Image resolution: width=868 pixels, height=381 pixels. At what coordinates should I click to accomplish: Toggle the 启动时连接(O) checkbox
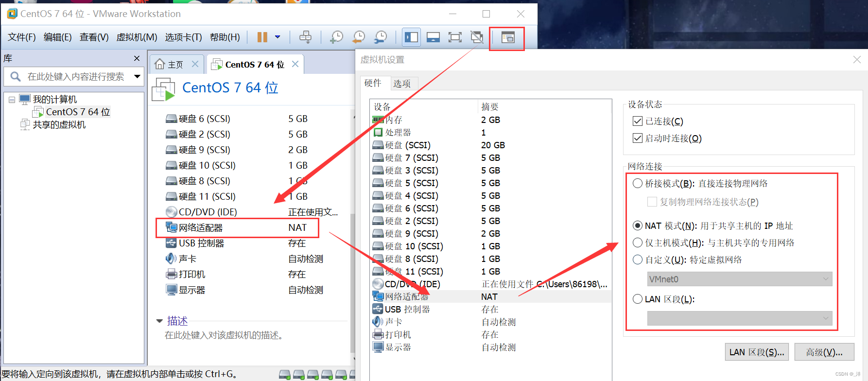(x=638, y=138)
